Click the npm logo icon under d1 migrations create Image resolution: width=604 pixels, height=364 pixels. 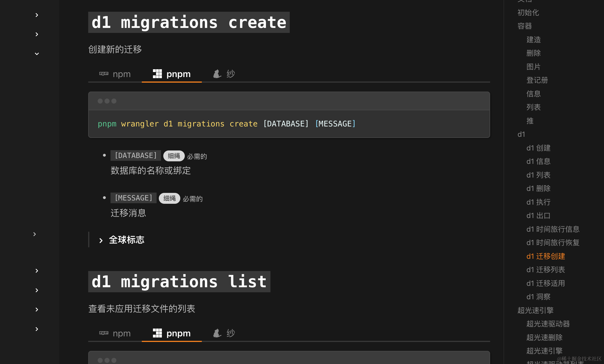(x=104, y=74)
